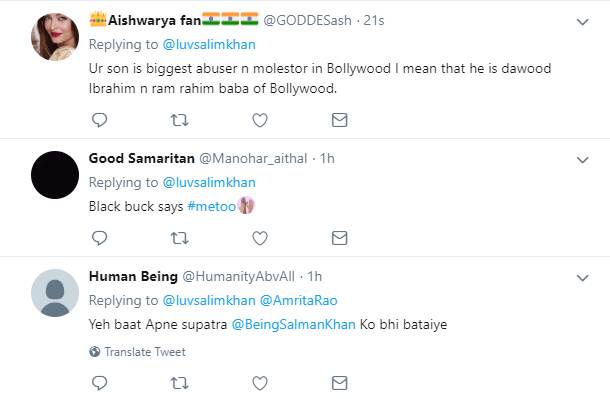The height and width of the screenshot is (399, 610).
Task: Retweet the Human Being tweet
Action: click(179, 383)
